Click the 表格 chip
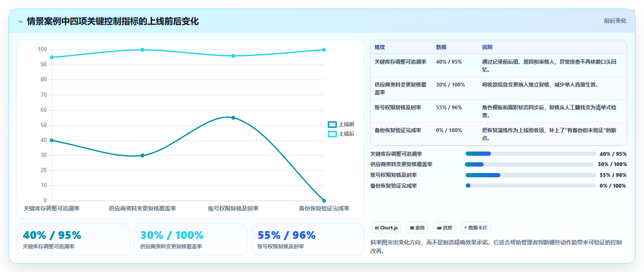Image resolution: width=644 pixels, height=272 pixels. (417, 228)
